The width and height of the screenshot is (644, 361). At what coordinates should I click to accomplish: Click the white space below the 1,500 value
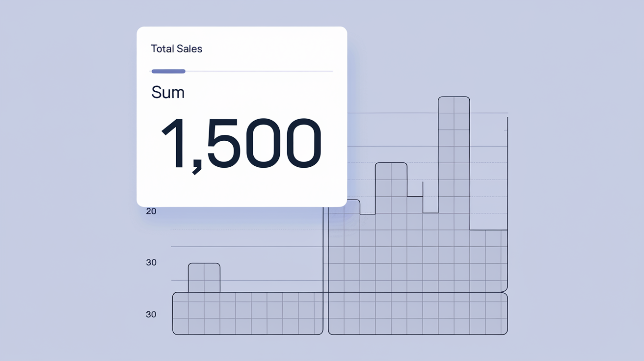[241, 191]
